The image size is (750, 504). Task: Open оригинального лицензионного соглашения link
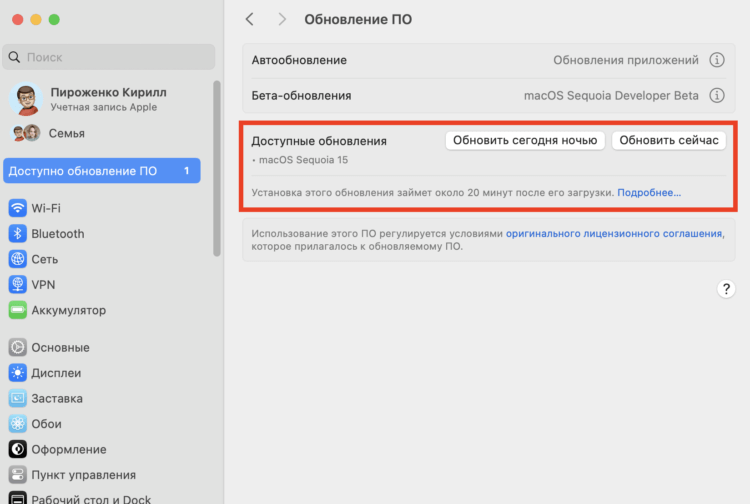tap(614, 233)
